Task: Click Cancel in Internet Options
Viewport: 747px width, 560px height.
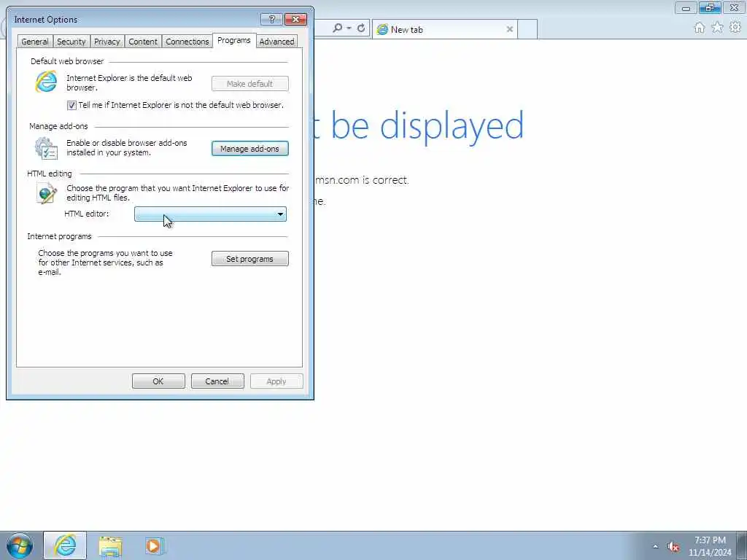Action: click(x=217, y=381)
